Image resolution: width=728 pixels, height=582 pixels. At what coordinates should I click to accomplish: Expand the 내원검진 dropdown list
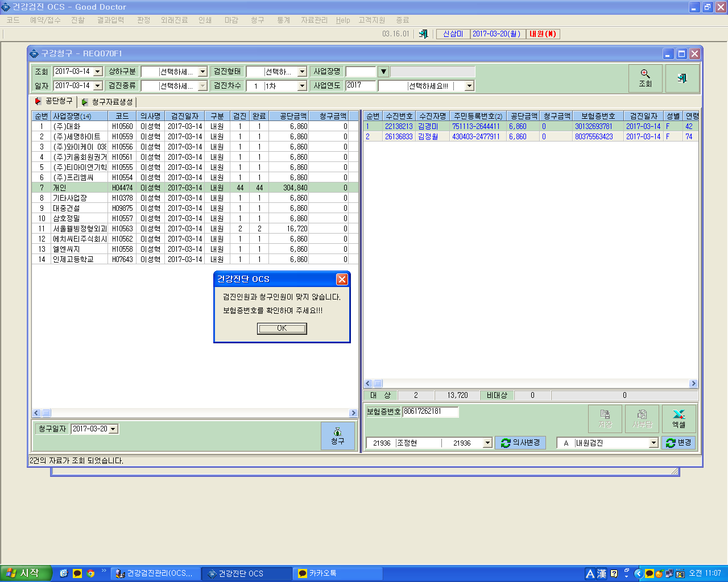click(653, 443)
